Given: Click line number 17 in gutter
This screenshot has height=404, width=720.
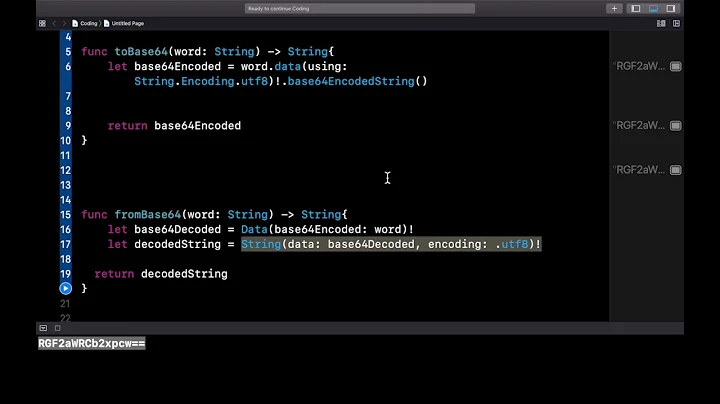Looking at the screenshot, I should [66, 244].
